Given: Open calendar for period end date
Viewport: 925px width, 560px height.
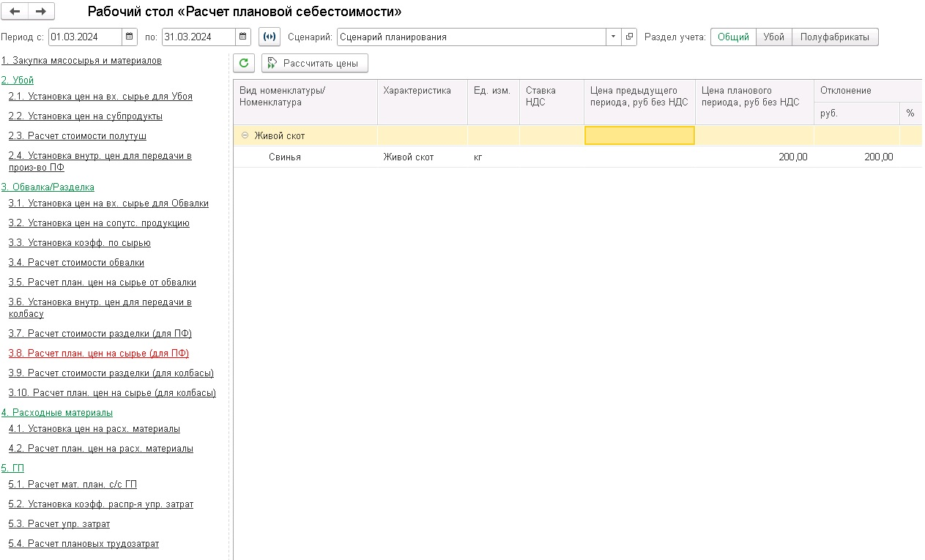Looking at the screenshot, I should coord(243,37).
